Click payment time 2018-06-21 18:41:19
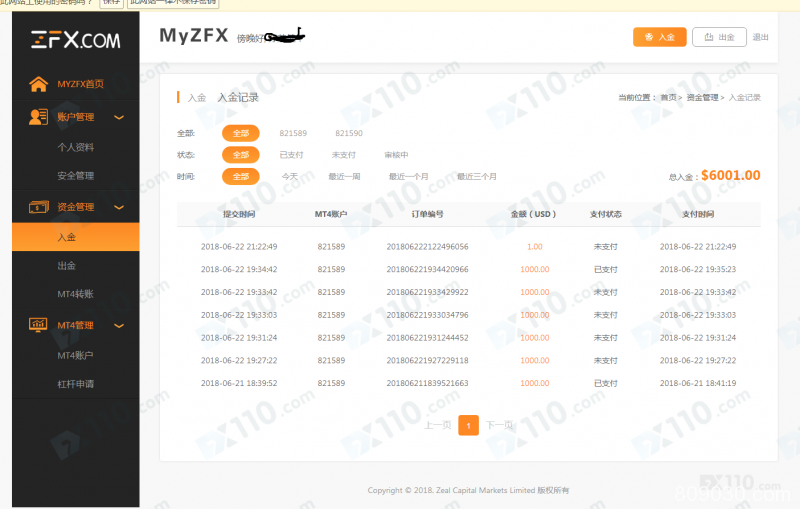 (x=698, y=383)
